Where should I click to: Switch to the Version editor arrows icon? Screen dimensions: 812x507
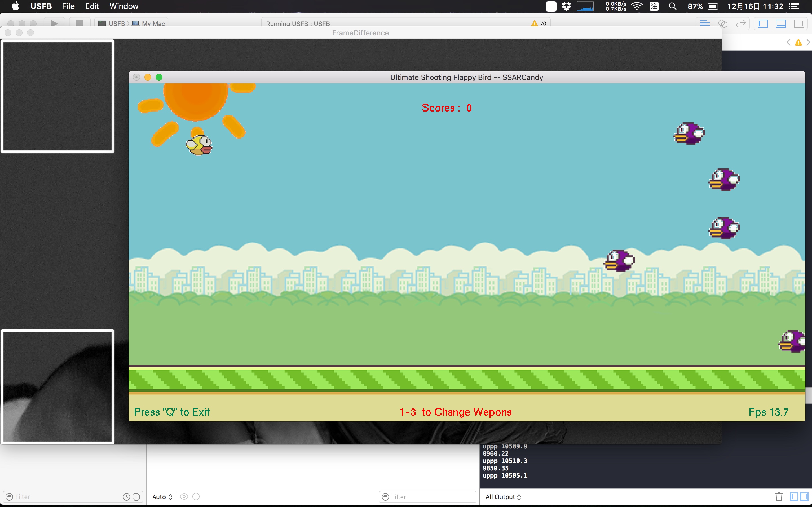click(x=741, y=23)
